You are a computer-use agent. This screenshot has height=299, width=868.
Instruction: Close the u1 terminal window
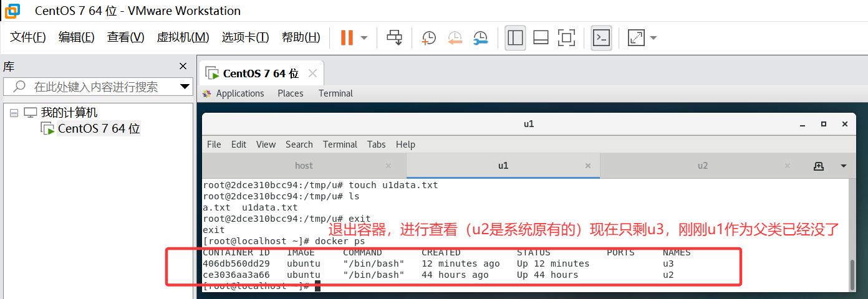click(x=844, y=124)
